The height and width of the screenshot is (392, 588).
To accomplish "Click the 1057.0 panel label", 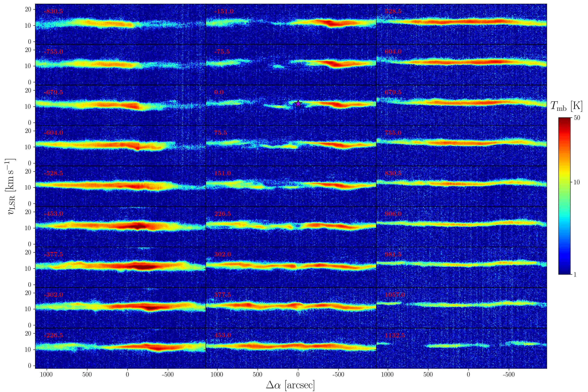I will coord(395,295).
